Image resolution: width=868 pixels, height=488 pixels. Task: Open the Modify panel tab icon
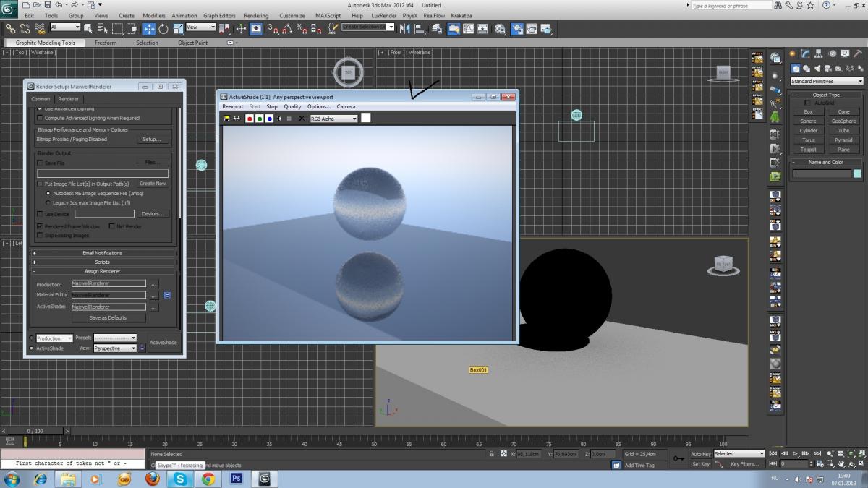[806, 54]
